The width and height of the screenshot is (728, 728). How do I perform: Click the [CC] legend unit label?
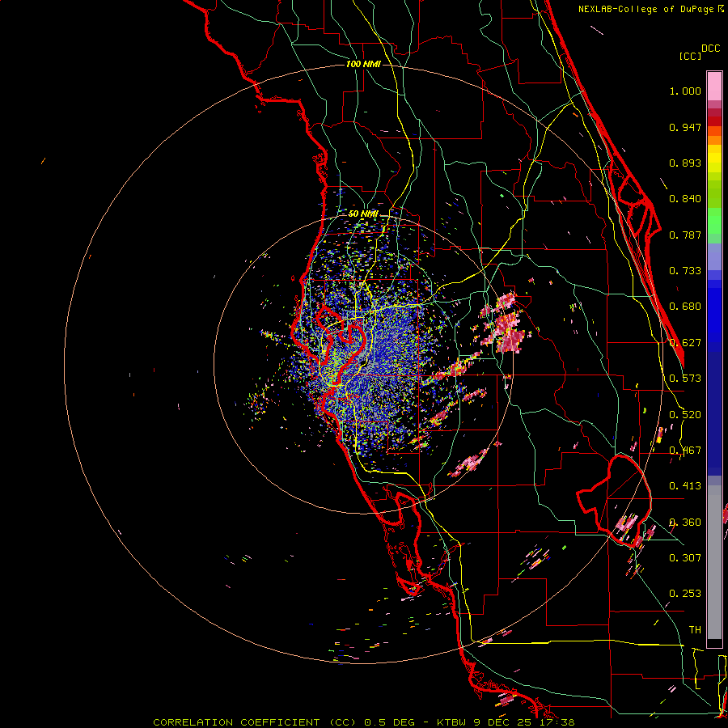[690, 56]
